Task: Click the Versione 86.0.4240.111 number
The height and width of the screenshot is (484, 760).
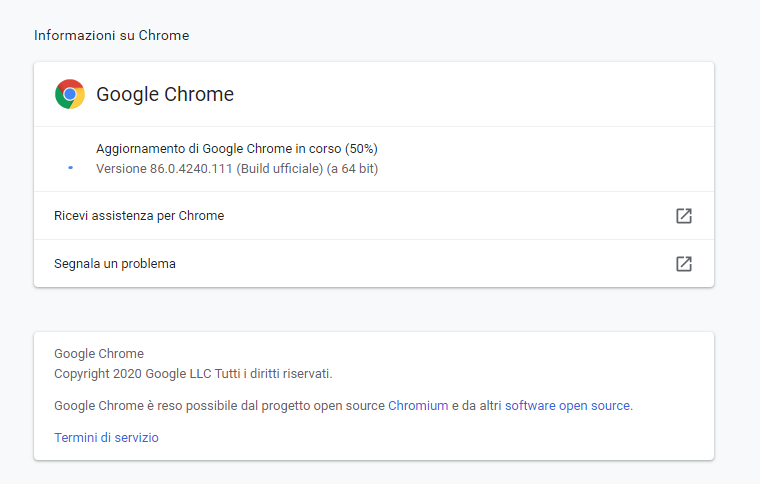Action: click(191, 169)
